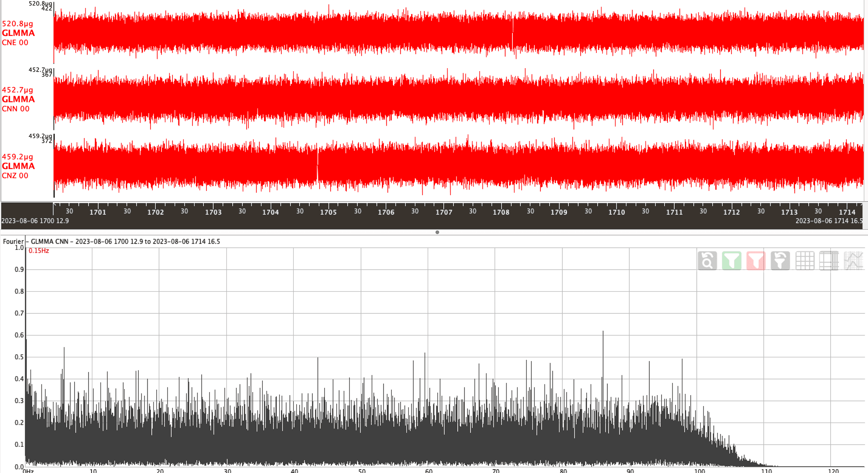
Task: Click the start time 2023-08-06 1700 12.9 label
Action: pos(35,221)
